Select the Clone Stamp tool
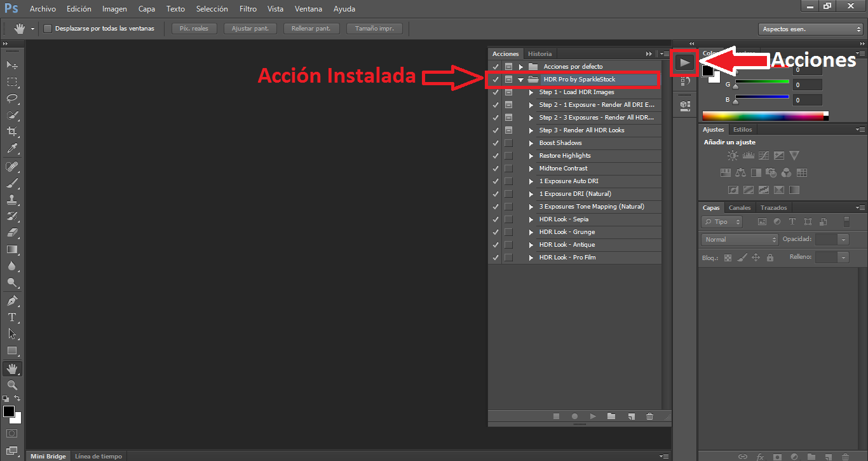868x461 pixels. click(12, 200)
